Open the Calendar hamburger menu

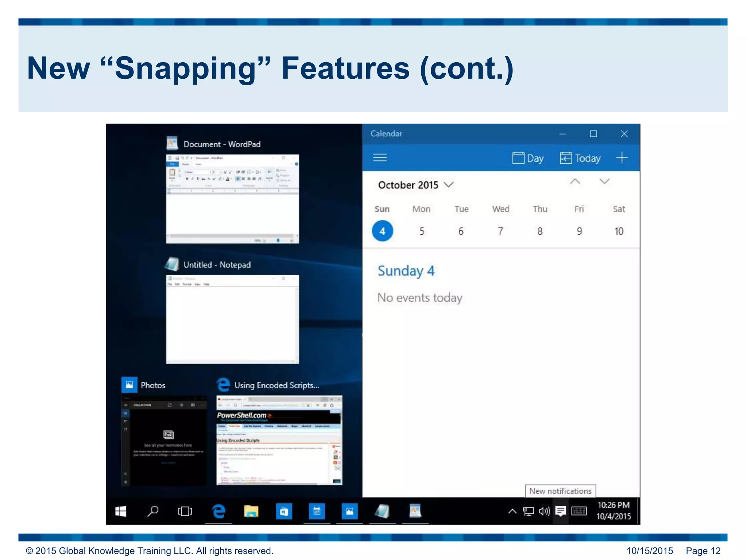coord(380,157)
